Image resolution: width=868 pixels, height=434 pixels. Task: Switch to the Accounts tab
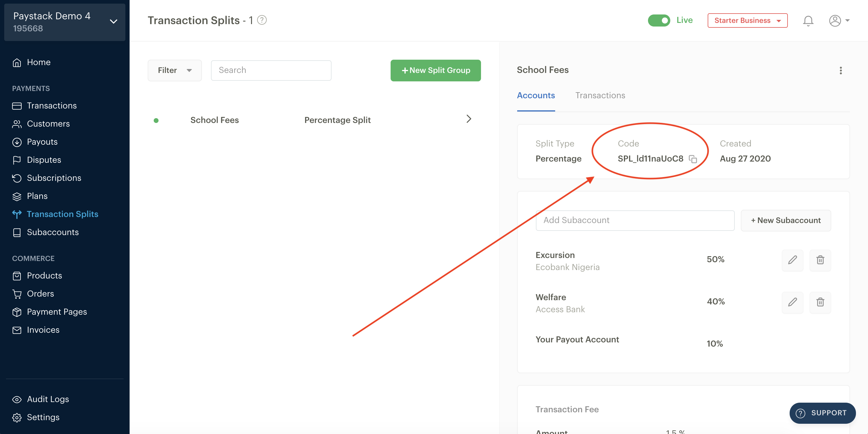(x=536, y=96)
